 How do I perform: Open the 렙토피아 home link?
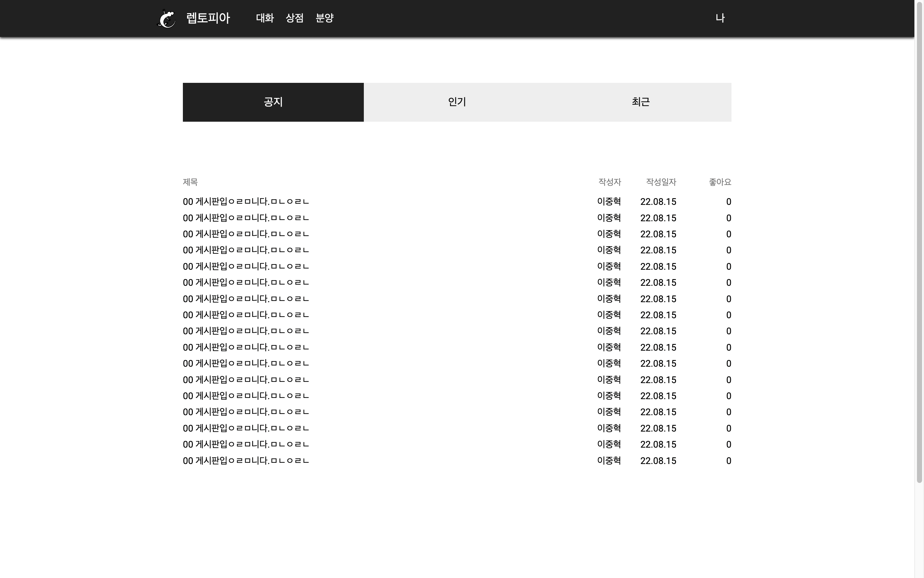click(x=208, y=18)
